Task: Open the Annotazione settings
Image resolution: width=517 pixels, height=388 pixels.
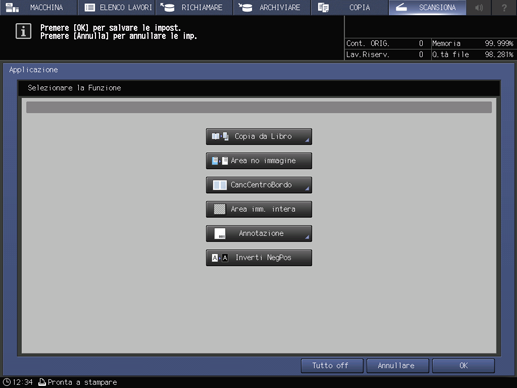Action: [259, 233]
